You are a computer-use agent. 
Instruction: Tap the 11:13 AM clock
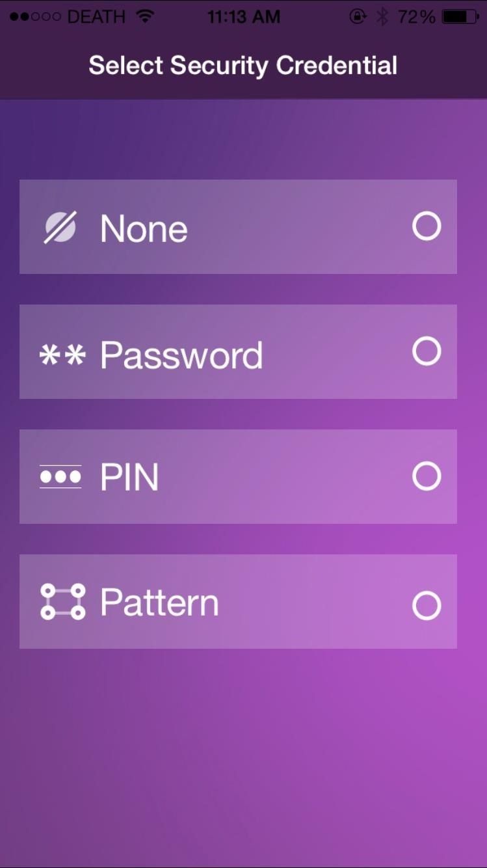[243, 17]
